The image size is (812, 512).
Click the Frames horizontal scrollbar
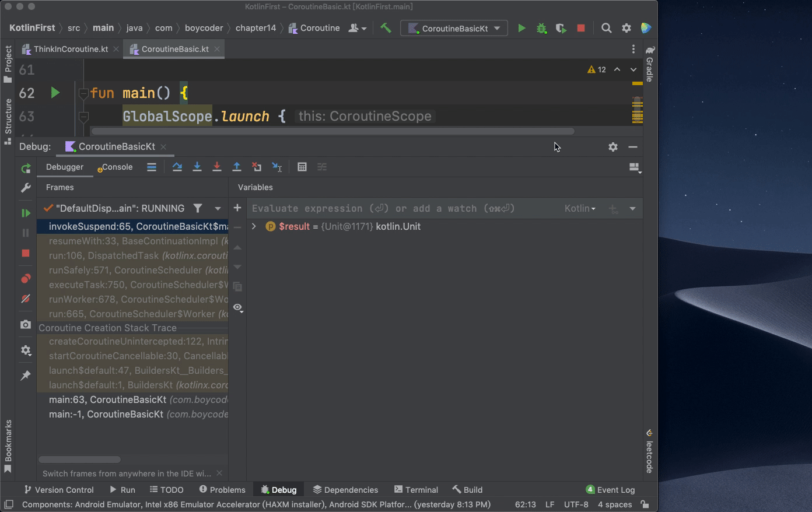point(79,460)
